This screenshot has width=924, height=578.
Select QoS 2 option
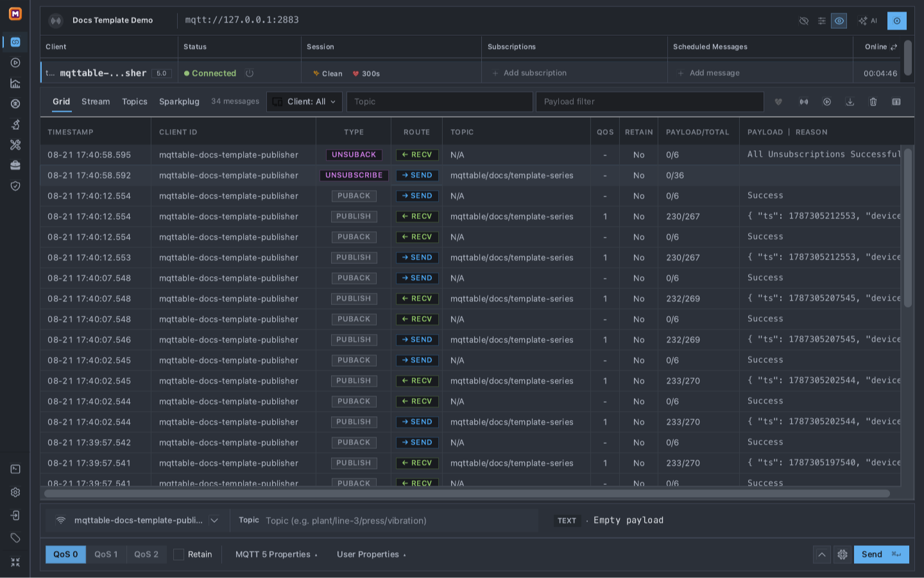(146, 554)
